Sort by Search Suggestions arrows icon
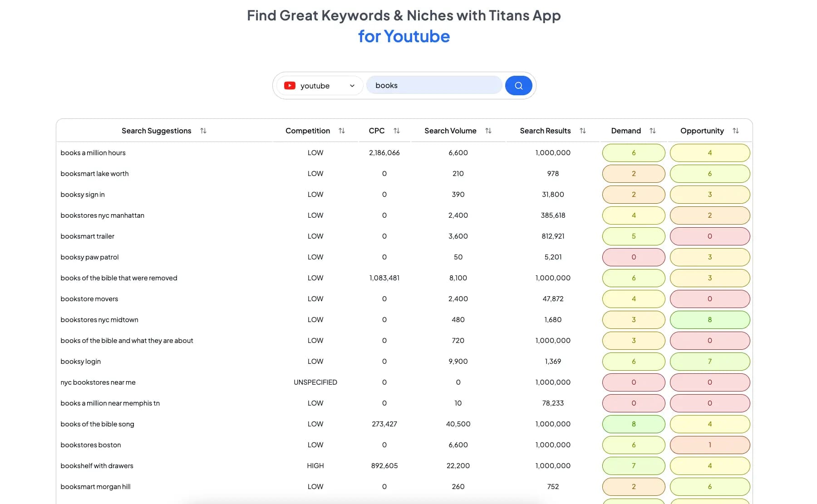The width and height of the screenshot is (817, 504). click(x=203, y=131)
